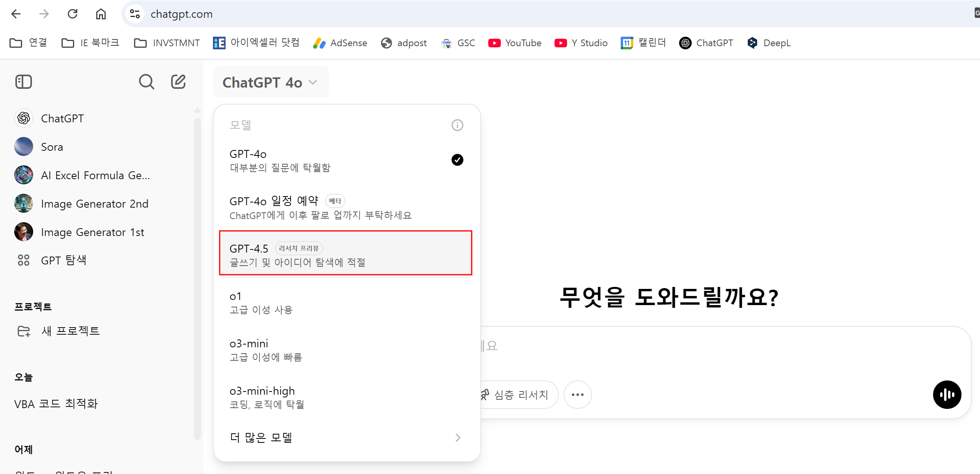Viewport: 980px width, 474px height.
Task: Open the YouTube bookmark
Action: [x=515, y=43]
